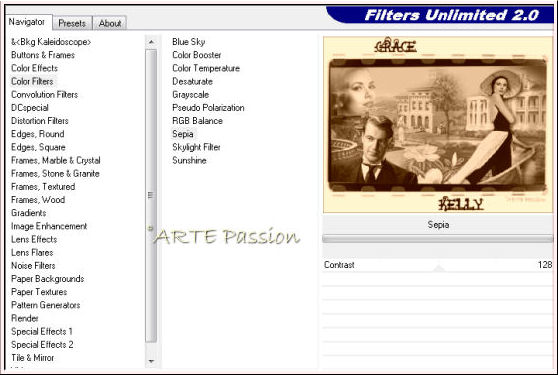Open the About tab

click(x=110, y=23)
